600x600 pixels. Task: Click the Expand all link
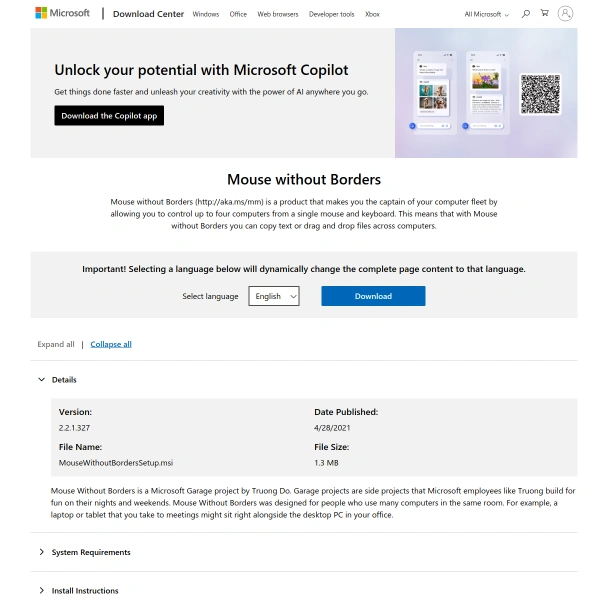(56, 344)
